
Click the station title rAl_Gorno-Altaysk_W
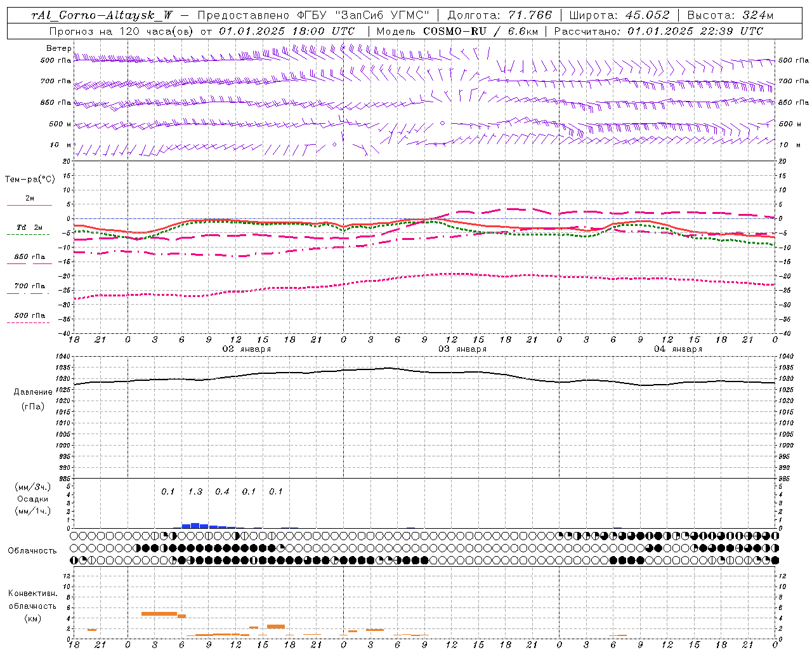102,15
